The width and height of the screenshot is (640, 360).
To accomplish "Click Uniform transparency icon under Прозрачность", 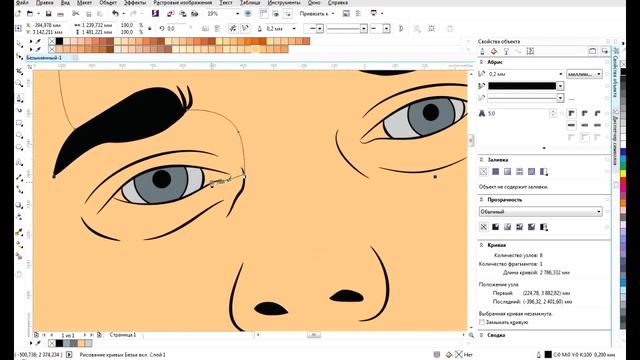I will [496, 227].
